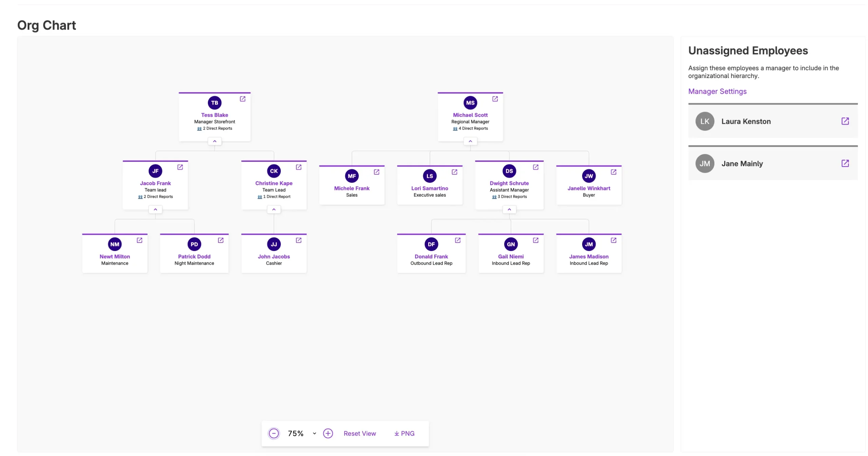Open Michael Scott's profile via external link icon
Image resolution: width=868 pixels, height=456 pixels.
coord(495,98)
